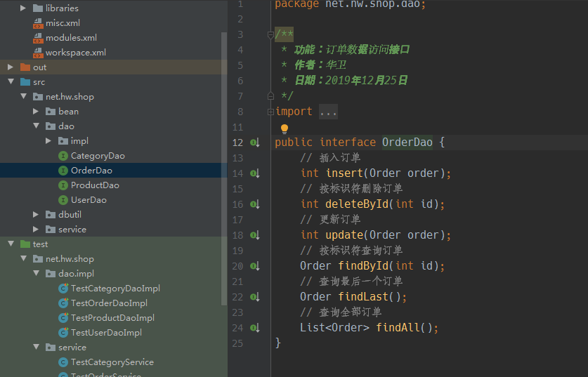Image resolution: width=588 pixels, height=377 pixels.
Task: Select TestCategoryService file
Action: pos(112,362)
